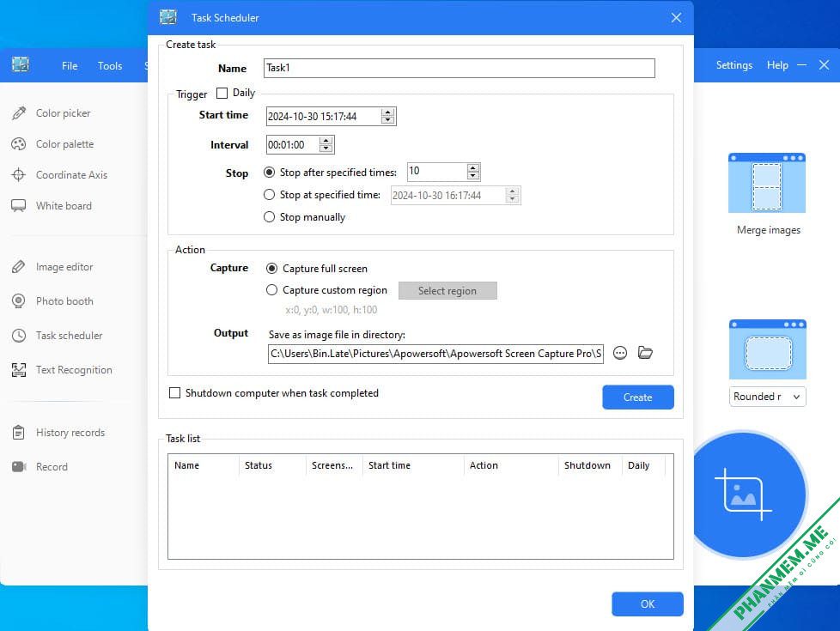The image size is (840, 631).
Task: Click the OK button
Action: (x=647, y=604)
